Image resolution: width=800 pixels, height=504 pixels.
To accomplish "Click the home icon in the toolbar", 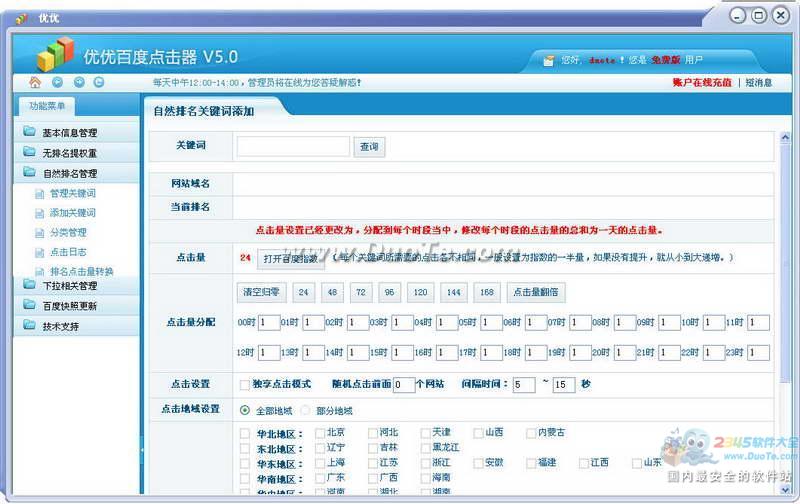I will point(35,82).
